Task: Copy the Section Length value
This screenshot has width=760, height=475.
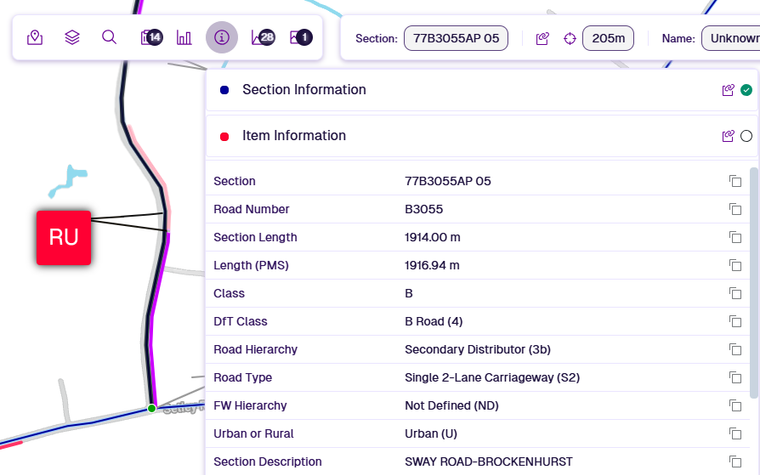Action: [735, 238]
